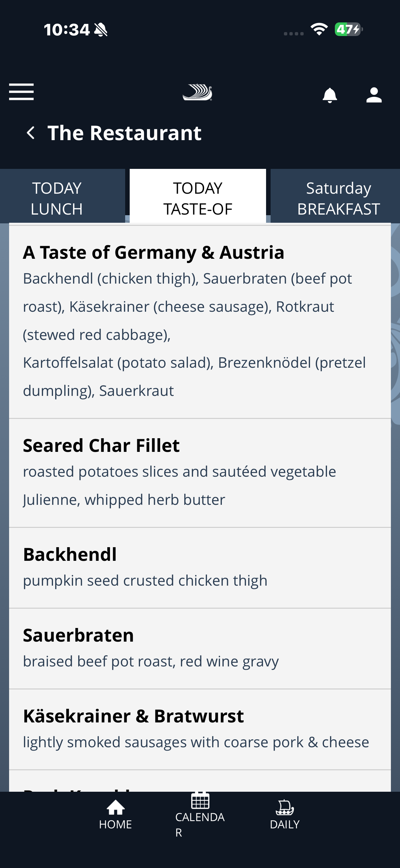
Task: Tap the Wi-Fi status indicator
Action: [319, 29]
